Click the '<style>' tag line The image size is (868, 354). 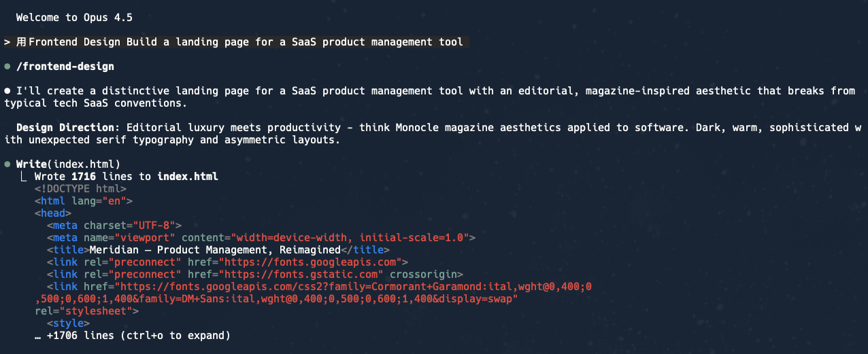point(68,323)
